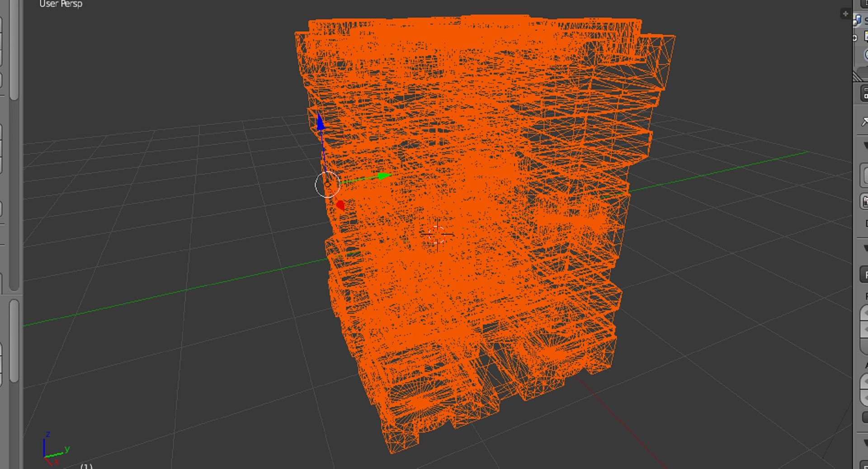Click the blue Z-axis manipulator arrow
The image size is (868, 469).
point(321,122)
